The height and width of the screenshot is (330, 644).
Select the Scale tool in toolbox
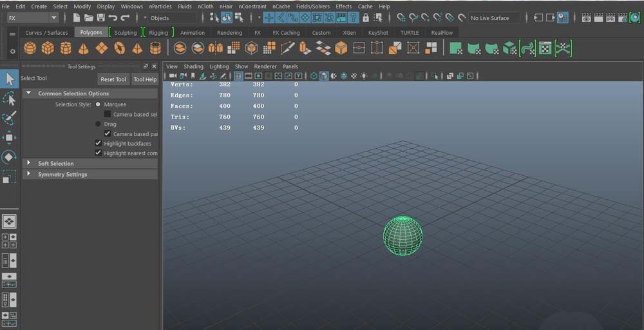9,177
